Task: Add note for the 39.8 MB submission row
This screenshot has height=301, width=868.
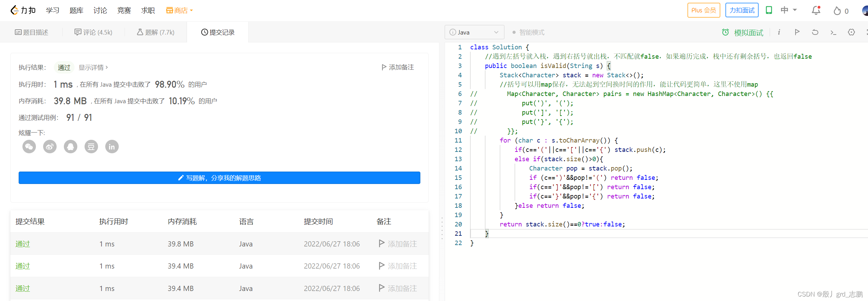Action: [x=398, y=244]
